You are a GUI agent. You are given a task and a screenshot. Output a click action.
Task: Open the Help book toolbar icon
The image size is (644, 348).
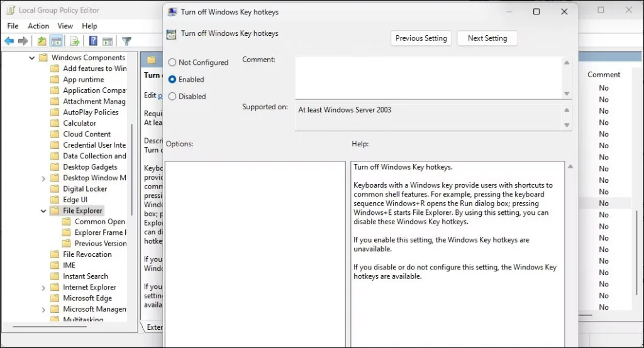point(93,41)
